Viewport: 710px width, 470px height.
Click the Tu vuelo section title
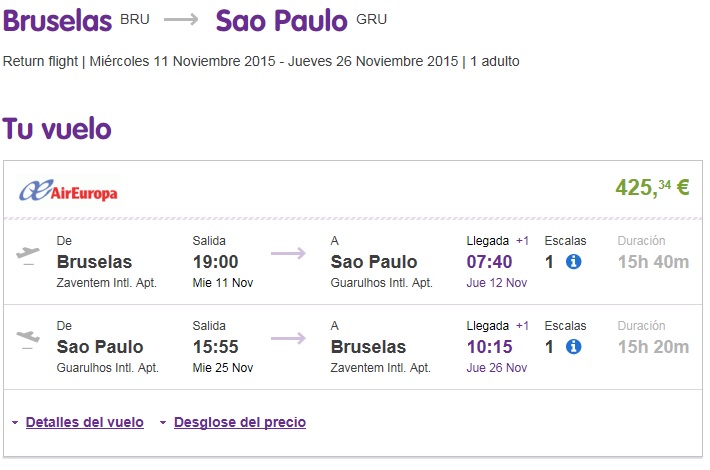coord(57,129)
